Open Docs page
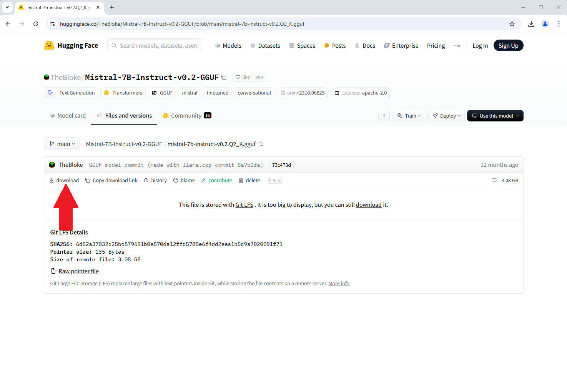 [365, 45]
